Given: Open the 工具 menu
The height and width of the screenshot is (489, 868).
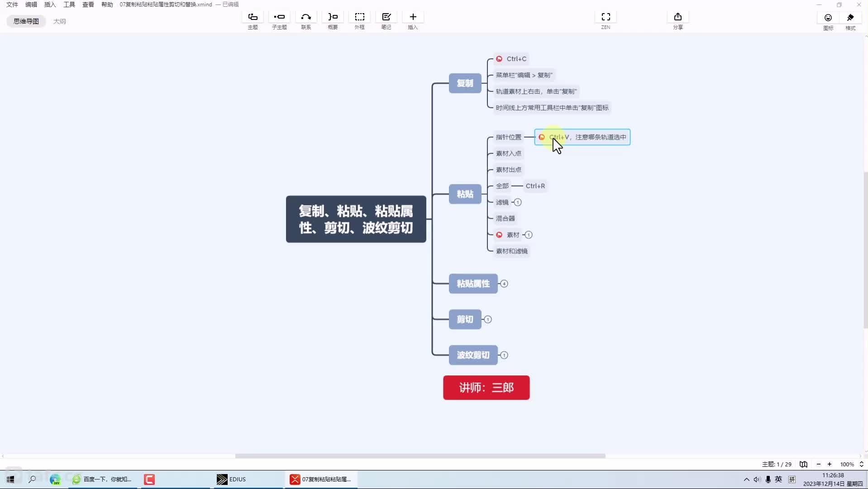Looking at the screenshot, I should (69, 5).
